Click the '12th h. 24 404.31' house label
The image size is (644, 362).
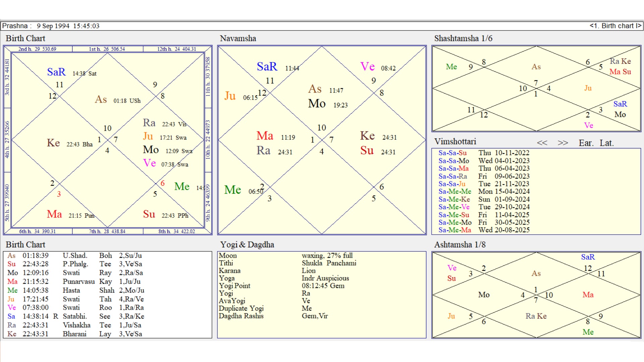click(177, 49)
